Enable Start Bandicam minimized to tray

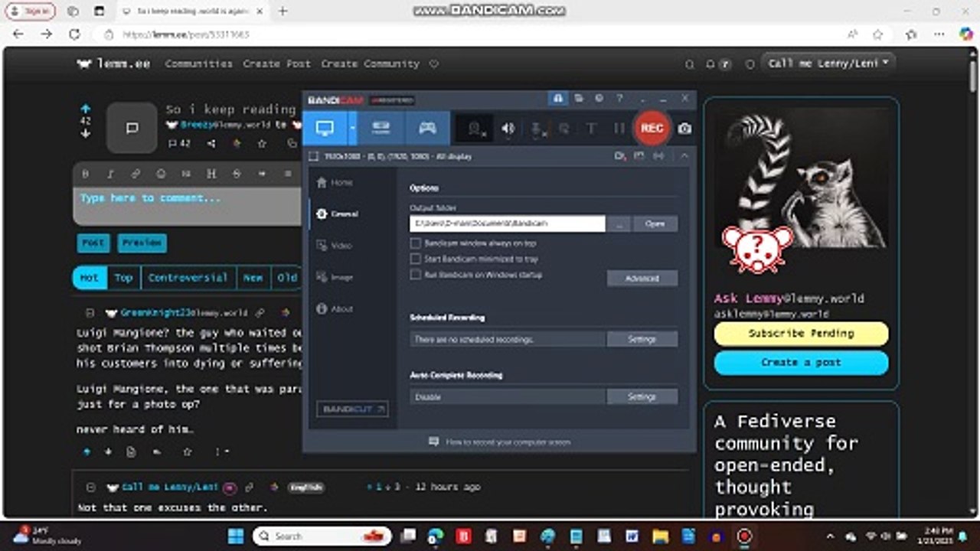(416, 259)
